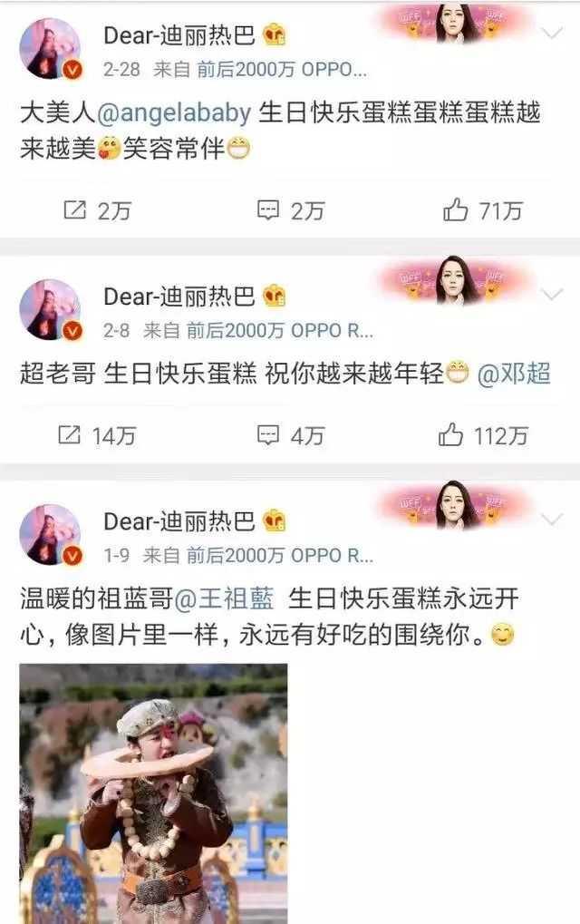Screen dimensions: 580x924
Task: Open the @邓超 mention link
Action: coord(514,374)
